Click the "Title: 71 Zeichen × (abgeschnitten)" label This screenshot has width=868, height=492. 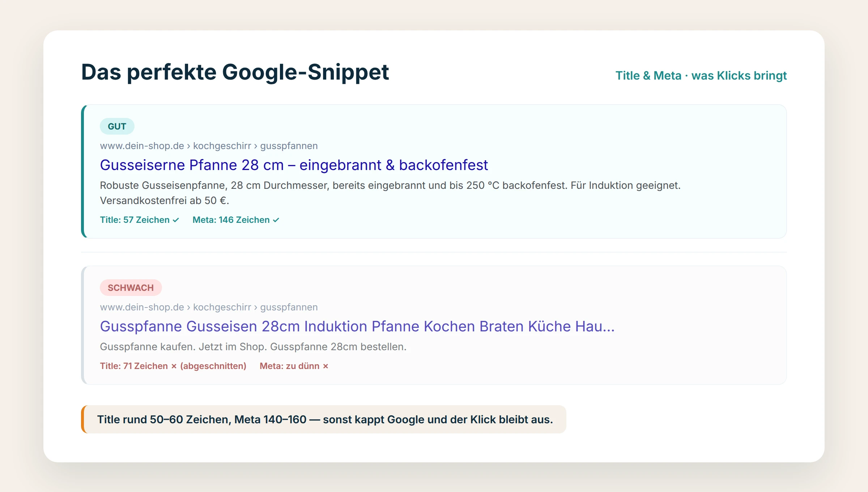[x=173, y=366]
